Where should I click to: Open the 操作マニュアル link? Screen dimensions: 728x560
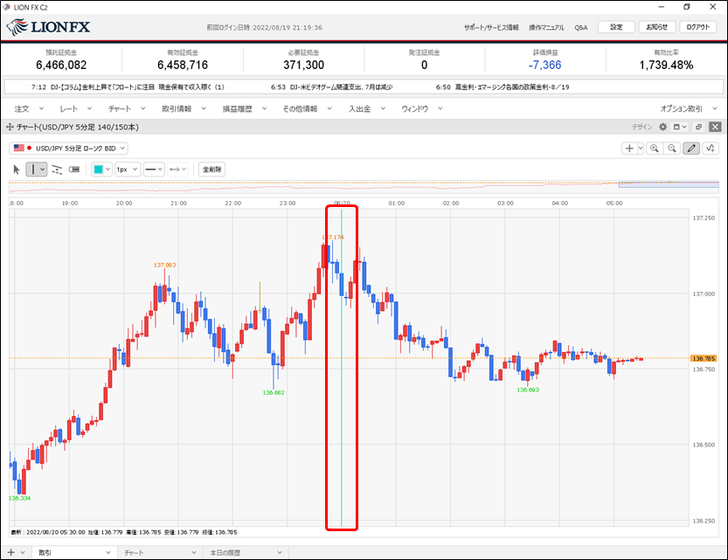point(546,27)
